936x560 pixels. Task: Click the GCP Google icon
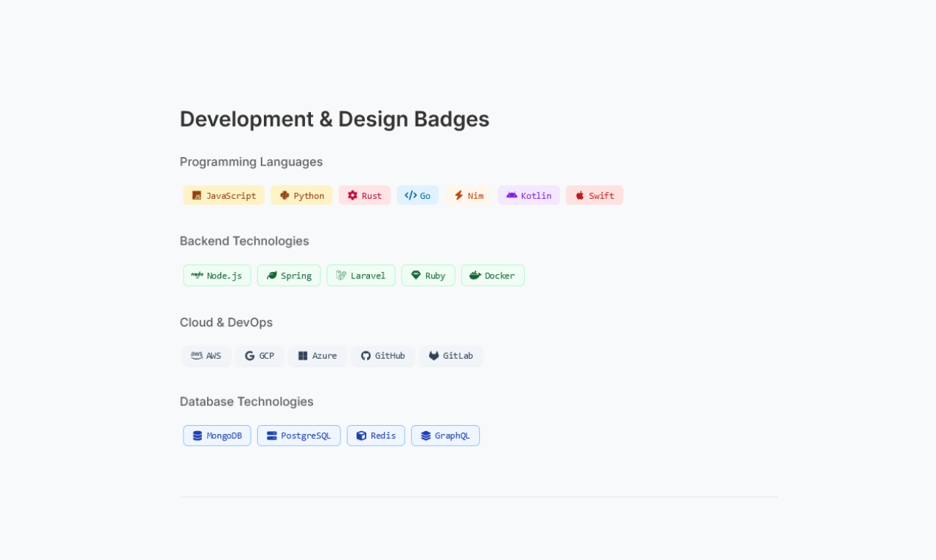(250, 355)
